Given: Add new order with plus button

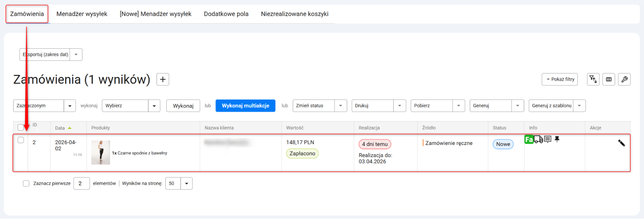Looking at the screenshot, I should tap(163, 79).
